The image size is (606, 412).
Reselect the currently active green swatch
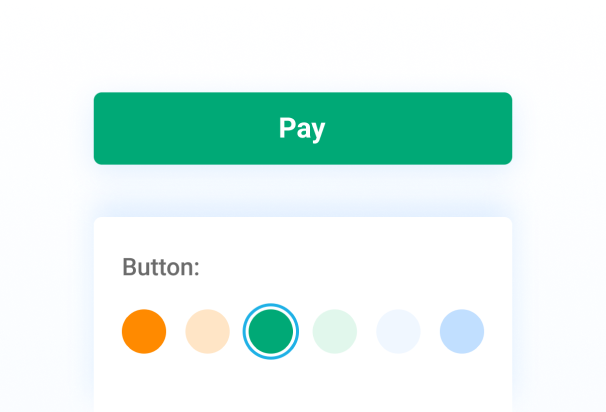tap(270, 331)
